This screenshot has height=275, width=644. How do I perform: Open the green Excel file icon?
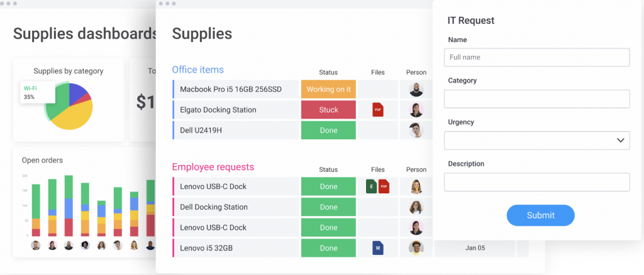pyautogui.click(x=372, y=186)
